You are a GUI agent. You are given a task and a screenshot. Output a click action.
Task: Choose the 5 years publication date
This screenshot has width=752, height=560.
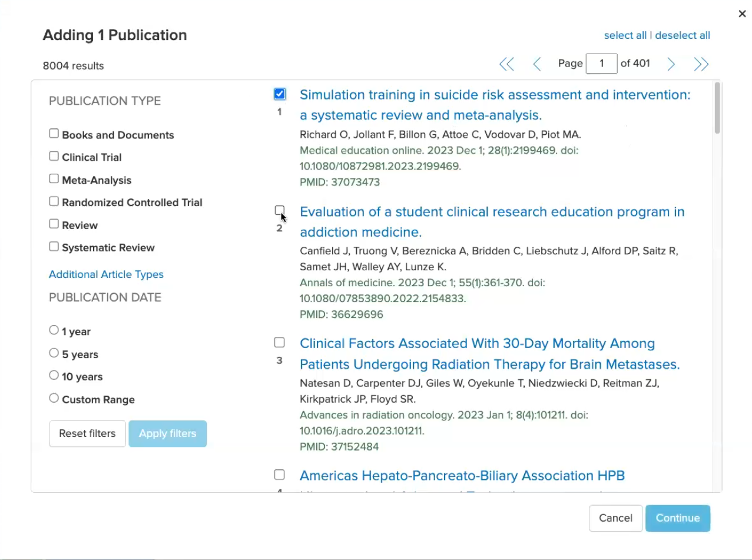54,353
